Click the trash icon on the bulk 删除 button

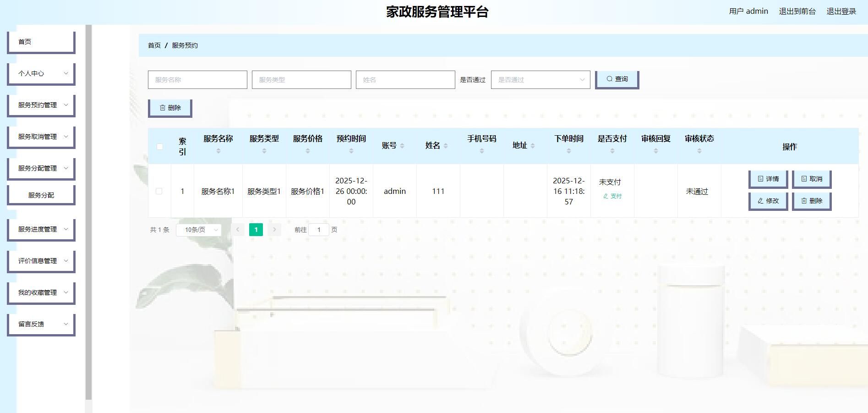(162, 107)
